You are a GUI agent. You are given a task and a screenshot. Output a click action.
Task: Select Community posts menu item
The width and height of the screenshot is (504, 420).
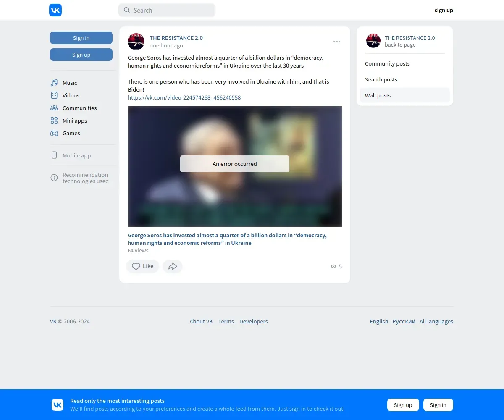pyautogui.click(x=405, y=63)
